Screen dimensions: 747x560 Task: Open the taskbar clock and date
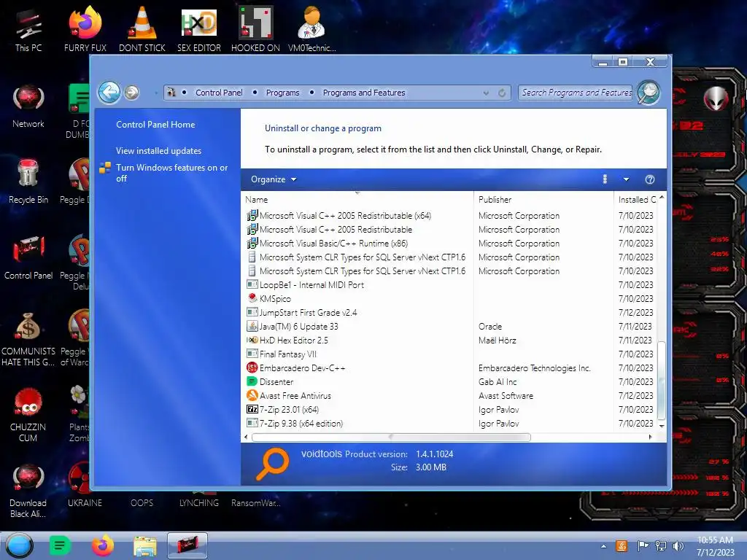pyautogui.click(x=715, y=546)
